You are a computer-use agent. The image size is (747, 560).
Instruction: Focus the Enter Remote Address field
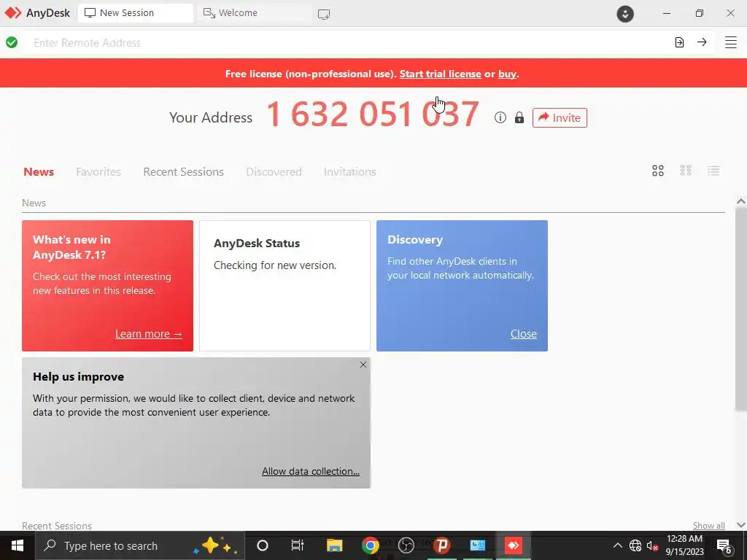tap(348, 42)
